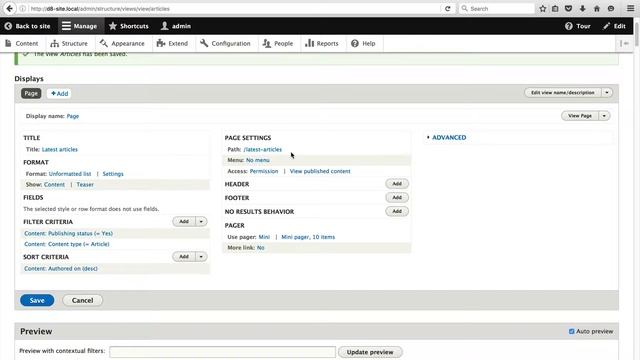Click the Edit pencil toggle
640x360 pixels.
[x=614, y=26]
